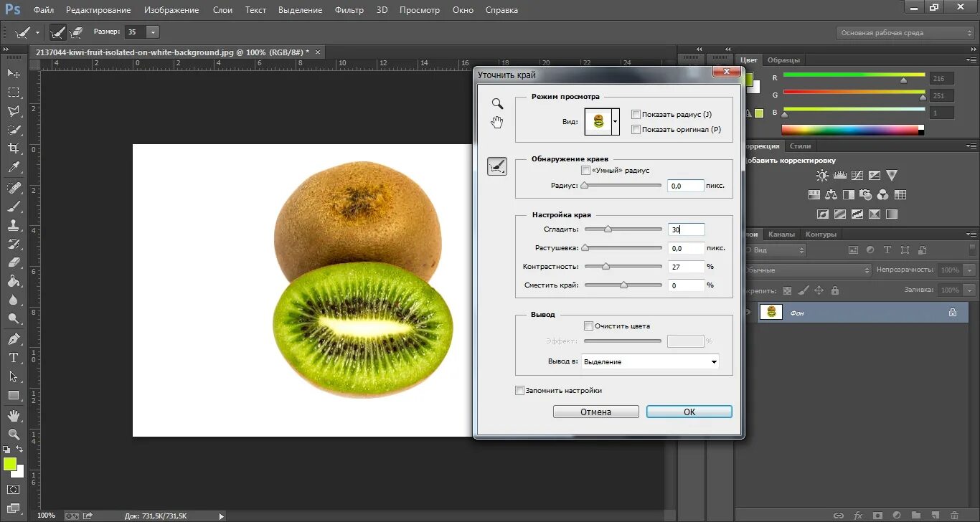Click OK in Уточнить край dialog
980x522 pixels.
coord(689,412)
